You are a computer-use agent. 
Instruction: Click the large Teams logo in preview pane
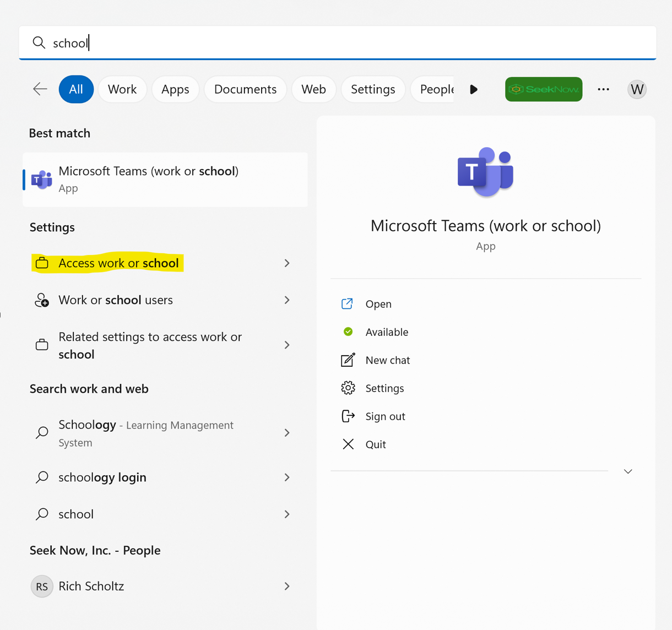485,172
